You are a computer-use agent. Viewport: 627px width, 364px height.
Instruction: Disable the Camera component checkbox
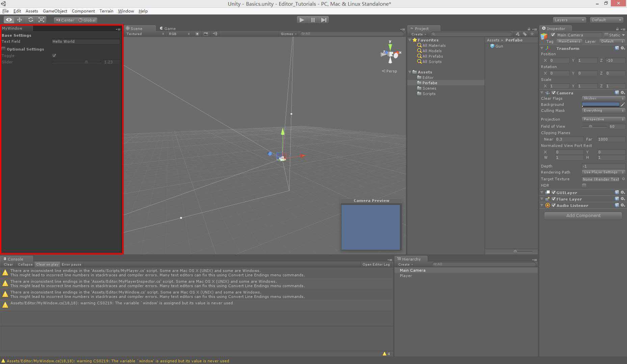(x=553, y=93)
